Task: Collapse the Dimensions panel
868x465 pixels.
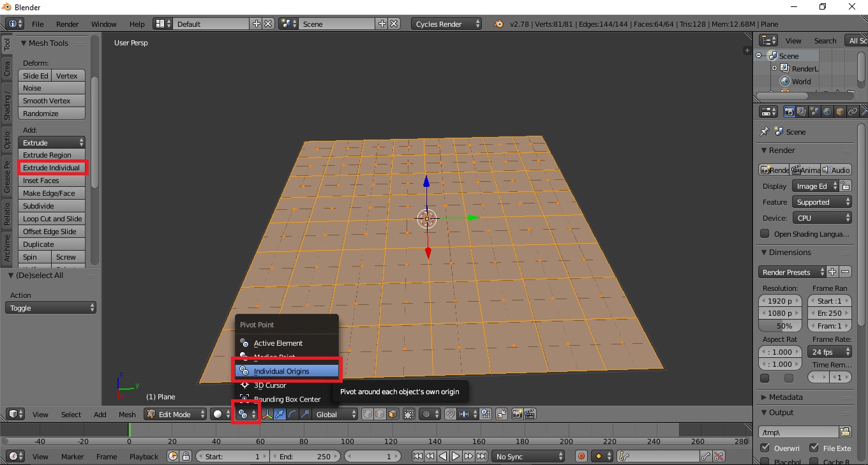Action: point(764,253)
